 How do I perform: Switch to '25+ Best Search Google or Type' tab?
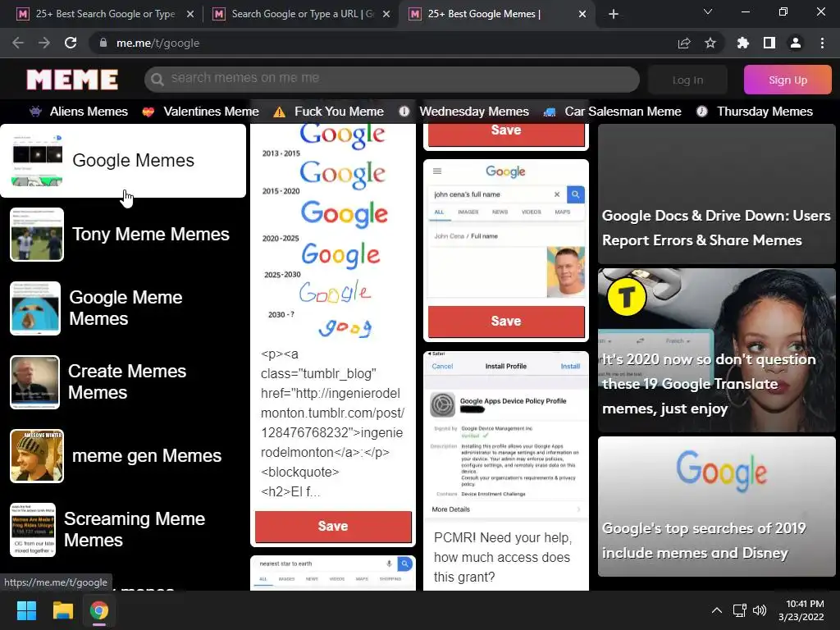[106, 14]
